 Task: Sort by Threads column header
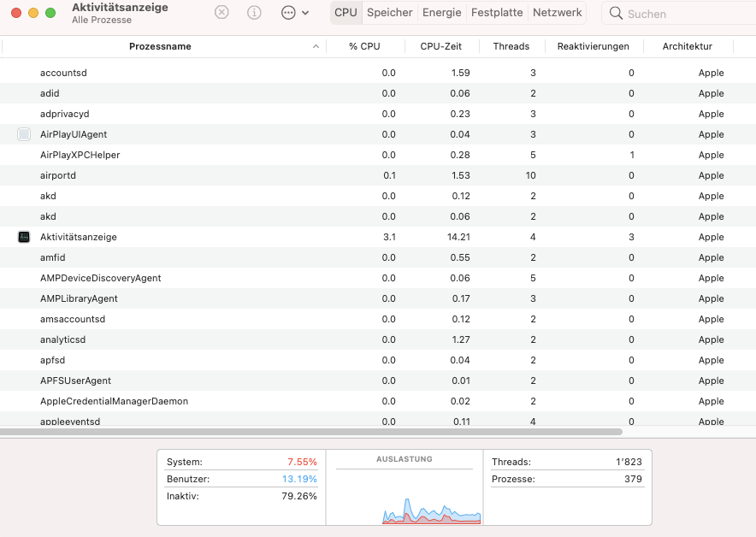click(511, 46)
